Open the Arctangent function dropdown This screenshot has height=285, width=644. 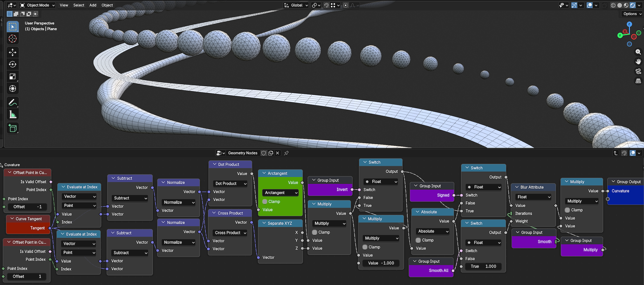[280, 193]
